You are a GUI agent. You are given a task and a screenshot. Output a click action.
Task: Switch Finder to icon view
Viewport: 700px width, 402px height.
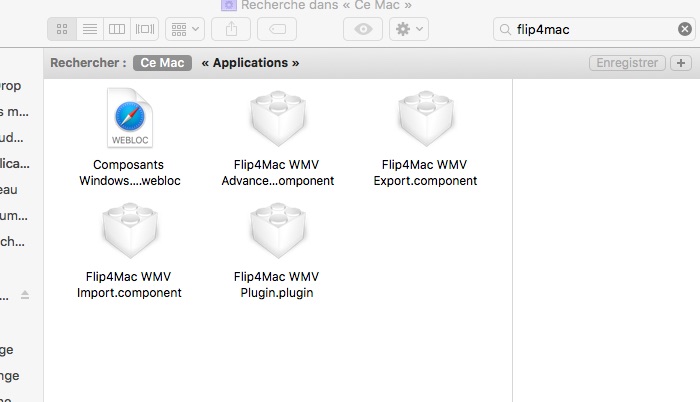62,29
